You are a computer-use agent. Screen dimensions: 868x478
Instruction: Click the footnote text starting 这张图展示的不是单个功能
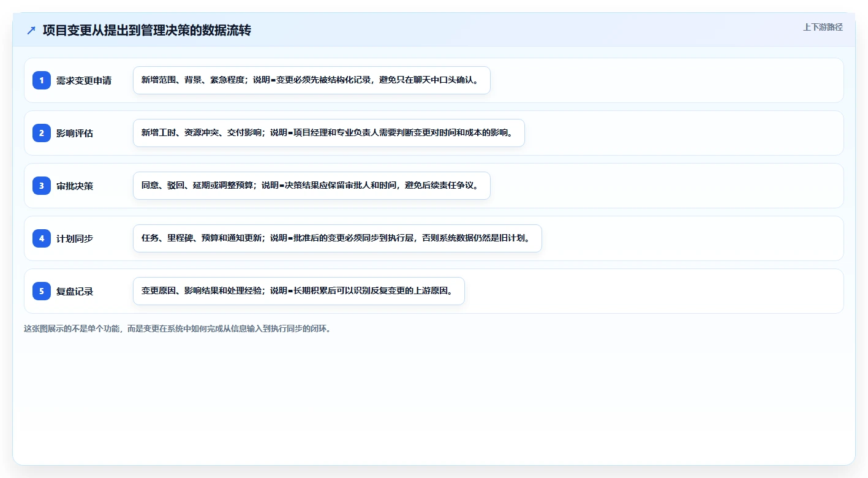point(178,328)
